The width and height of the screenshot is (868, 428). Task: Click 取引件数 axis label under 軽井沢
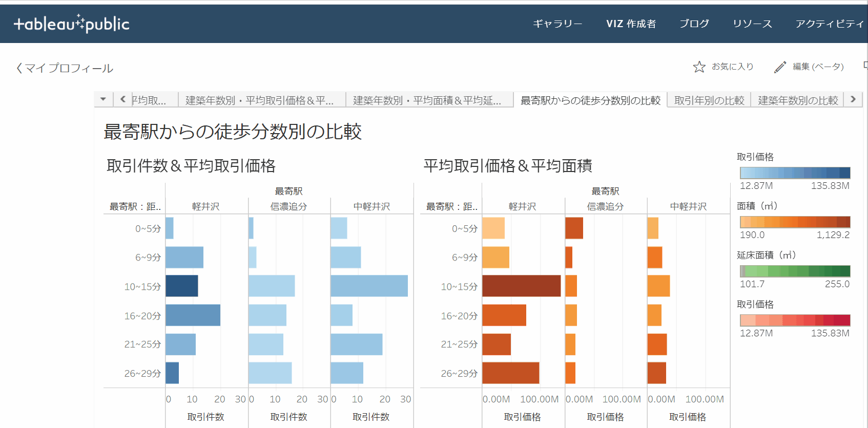(206, 417)
